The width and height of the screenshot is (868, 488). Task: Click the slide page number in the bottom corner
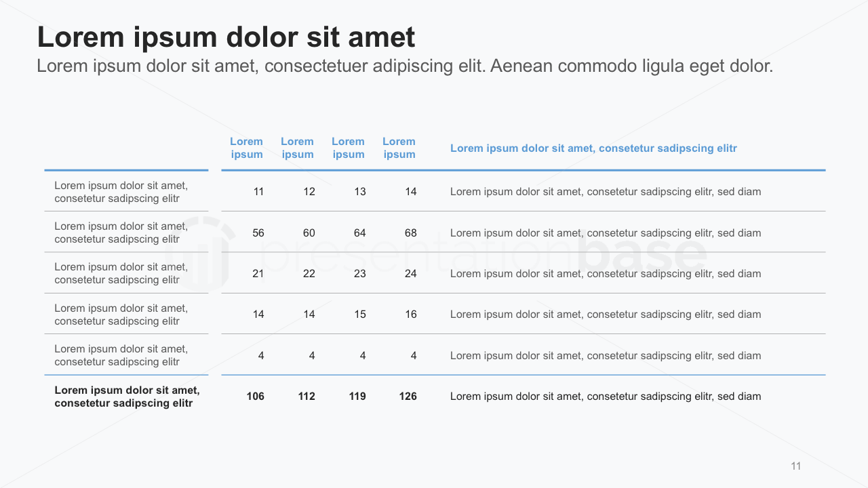pyautogui.click(x=796, y=466)
